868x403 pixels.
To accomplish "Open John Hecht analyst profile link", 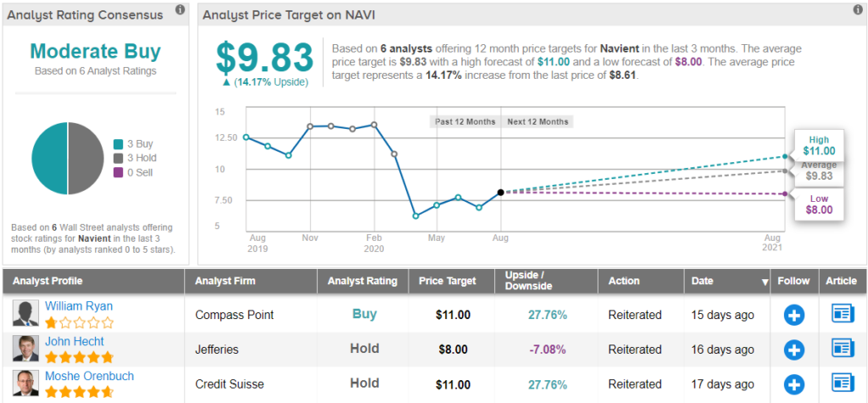I will click(75, 341).
